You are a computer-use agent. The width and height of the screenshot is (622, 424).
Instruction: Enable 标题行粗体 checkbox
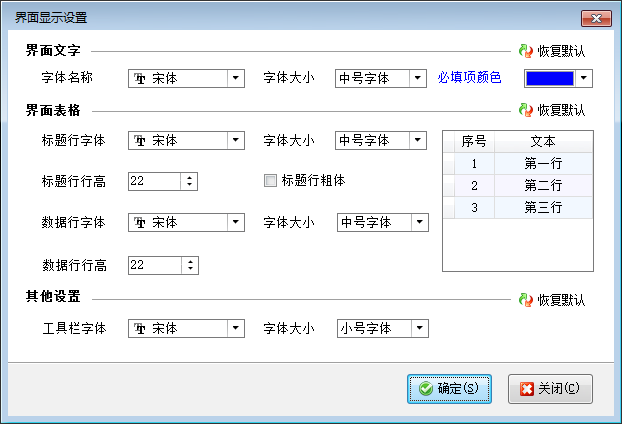pos(270,181)
